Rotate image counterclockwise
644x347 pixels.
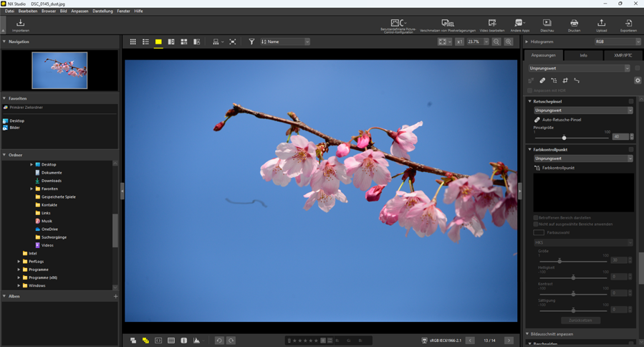219,341
